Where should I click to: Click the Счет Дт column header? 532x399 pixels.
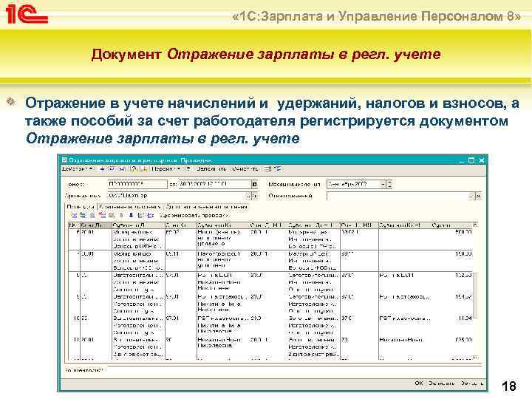click(x=95, y=225)
